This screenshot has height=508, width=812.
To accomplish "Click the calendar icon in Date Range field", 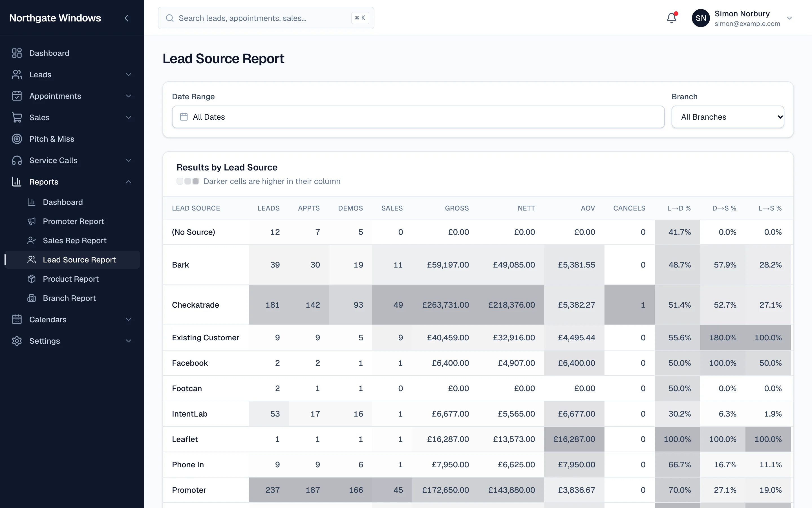I will tap(184, 117).
